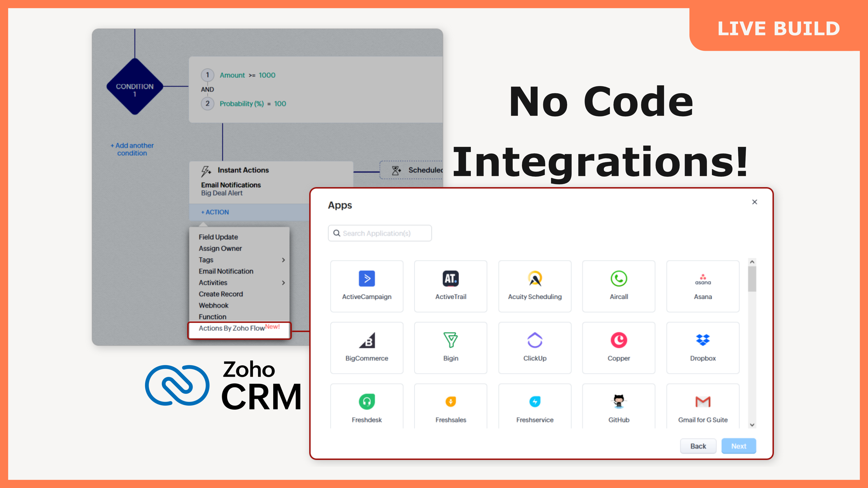868x488 pixels.
Task: Select the GitHub octocat icon
Action: point(619,401)
